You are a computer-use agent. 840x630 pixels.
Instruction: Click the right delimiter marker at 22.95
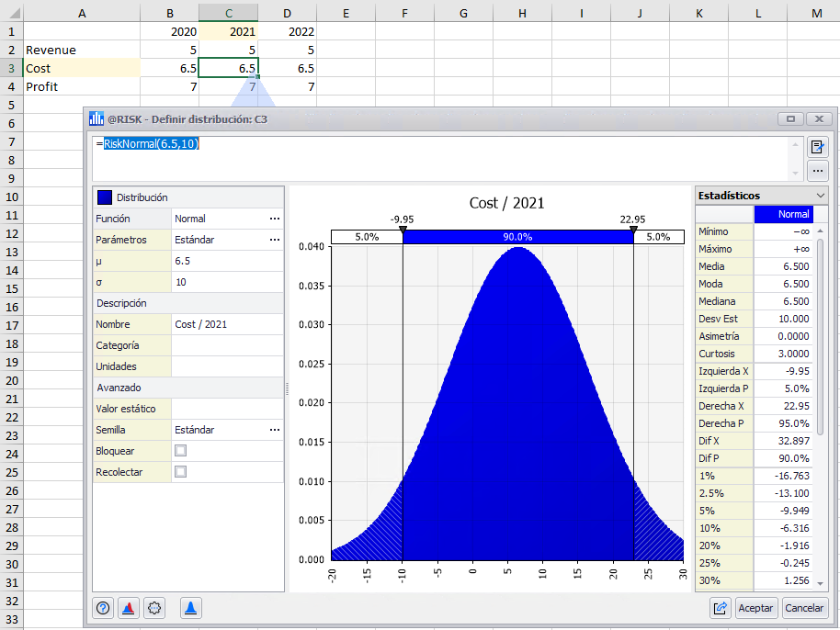pos(633,230)
